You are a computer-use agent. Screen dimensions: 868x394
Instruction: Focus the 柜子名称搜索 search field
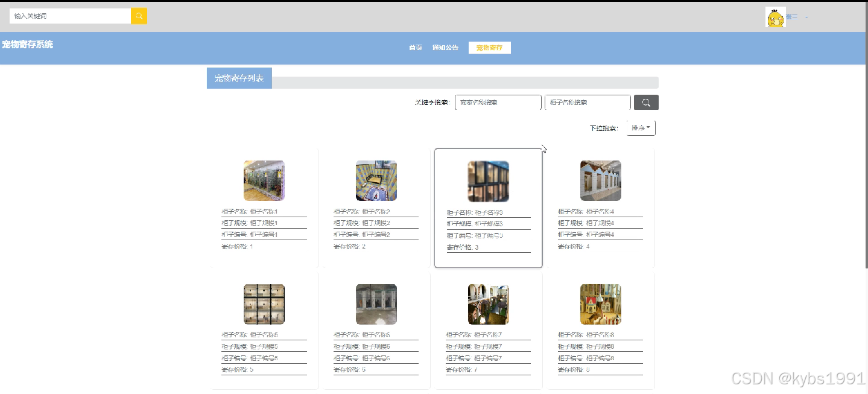pyautogui.click(x=588, y=103)
